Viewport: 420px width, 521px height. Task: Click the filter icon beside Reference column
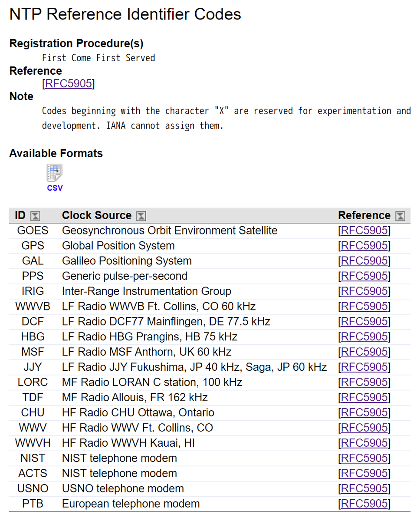[400, 215]
